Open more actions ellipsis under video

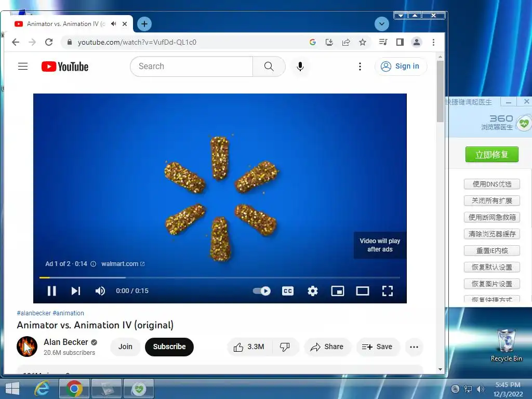[414, 347]
